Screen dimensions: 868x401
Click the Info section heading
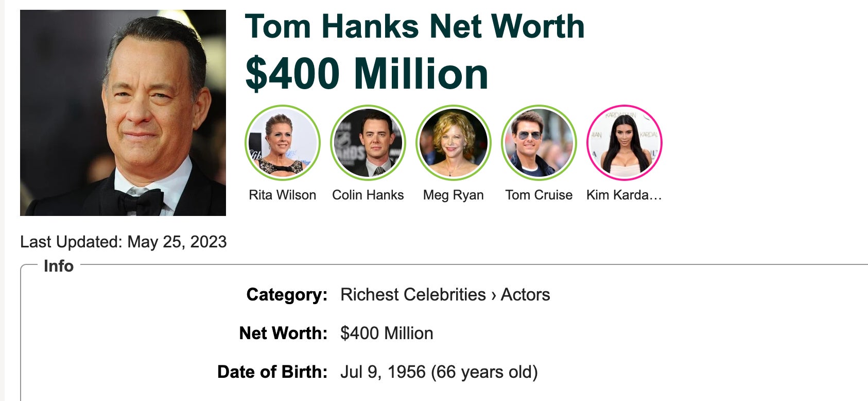(x=59, y=266)
